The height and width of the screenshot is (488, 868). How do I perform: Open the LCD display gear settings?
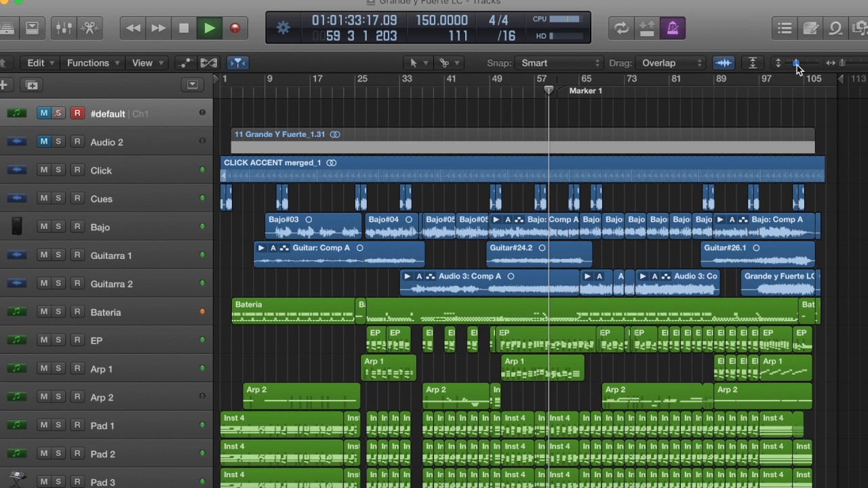tap(283, 28)
